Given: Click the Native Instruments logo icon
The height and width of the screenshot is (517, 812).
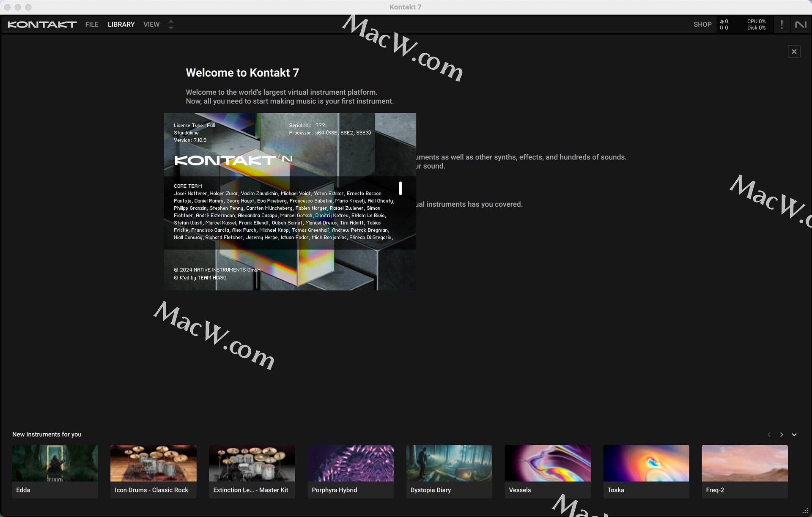Looking at the screenshot, I should 801,25.
